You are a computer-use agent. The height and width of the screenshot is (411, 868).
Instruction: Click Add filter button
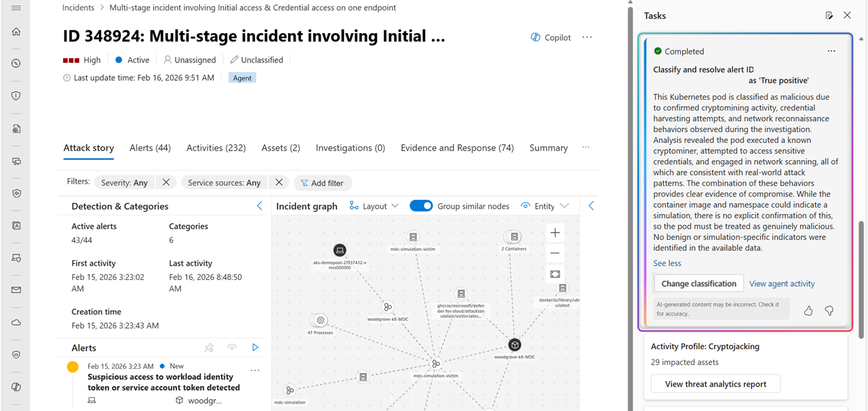click(323, 183)
